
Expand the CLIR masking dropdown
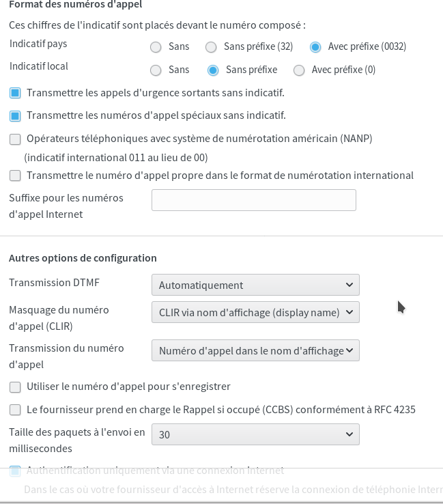tap(255, 312)
